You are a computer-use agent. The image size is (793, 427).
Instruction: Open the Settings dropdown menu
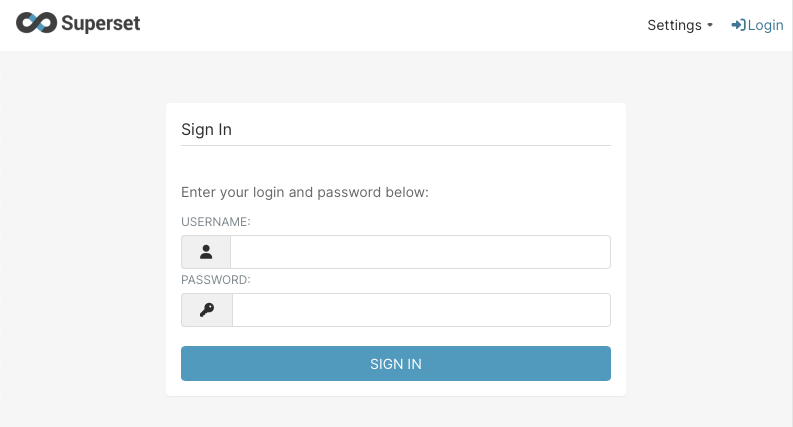tap(680, 25)
